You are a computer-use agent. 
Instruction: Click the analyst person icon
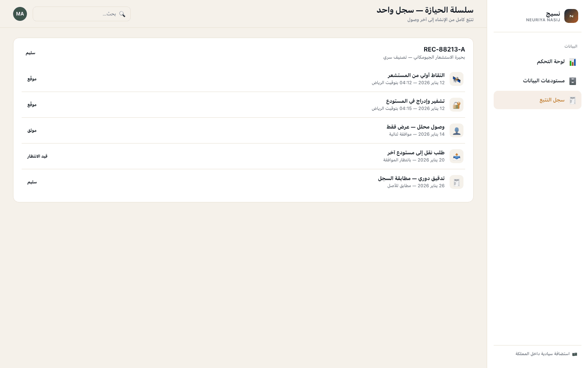[x=457, y=130]
